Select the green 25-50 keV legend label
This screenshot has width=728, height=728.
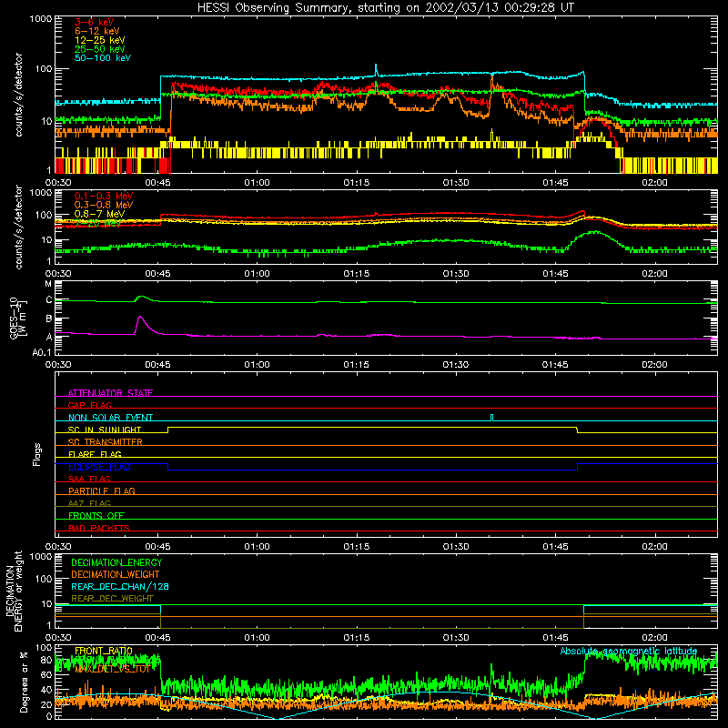point(99,49)
